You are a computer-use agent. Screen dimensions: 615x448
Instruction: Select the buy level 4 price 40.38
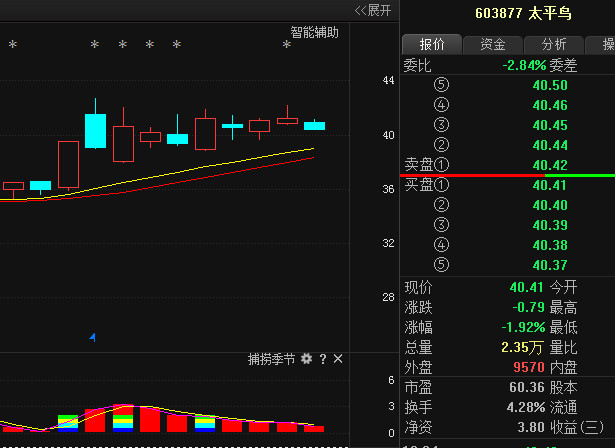tap(550, 245)
